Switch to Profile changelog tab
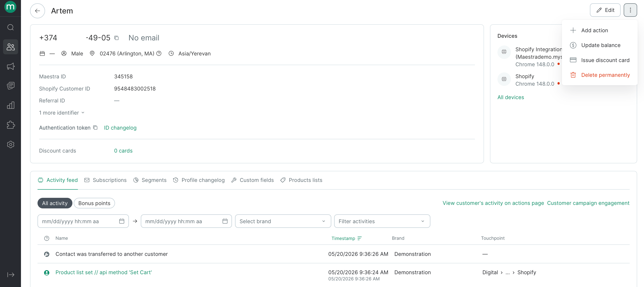Viewport: 644px width, 287px height. point(199,180)
